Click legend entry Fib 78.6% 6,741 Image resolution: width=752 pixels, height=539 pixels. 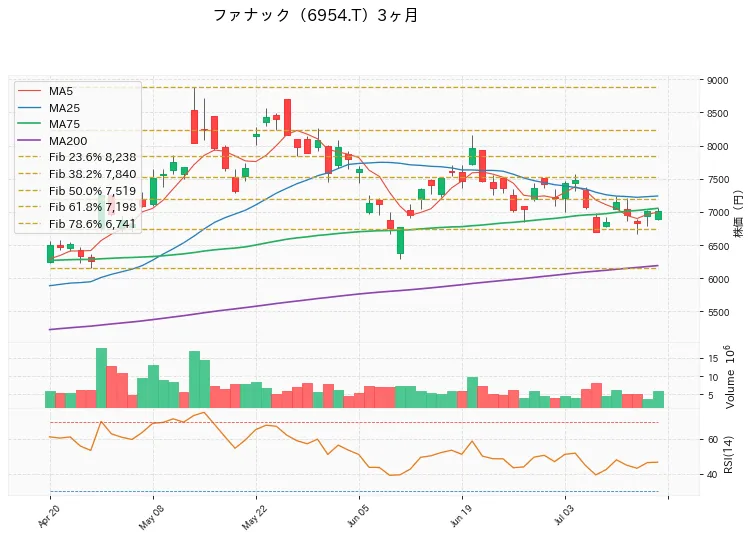point(77,224)
